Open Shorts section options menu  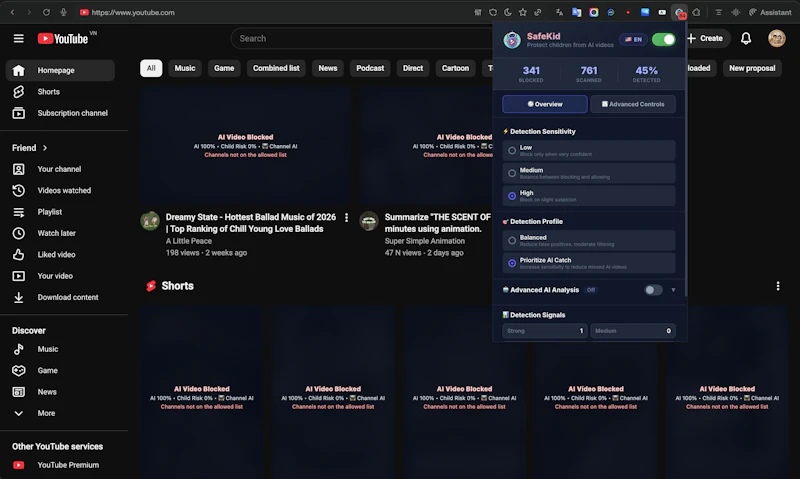778,286
